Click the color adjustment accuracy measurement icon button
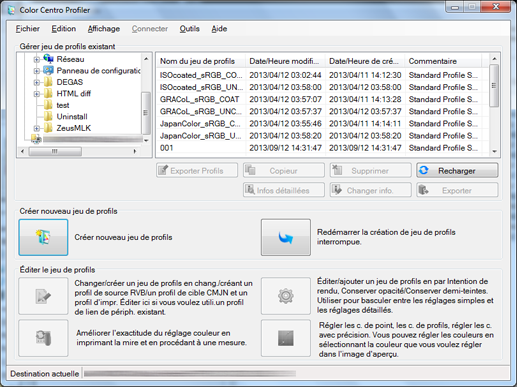 (43, 338)
